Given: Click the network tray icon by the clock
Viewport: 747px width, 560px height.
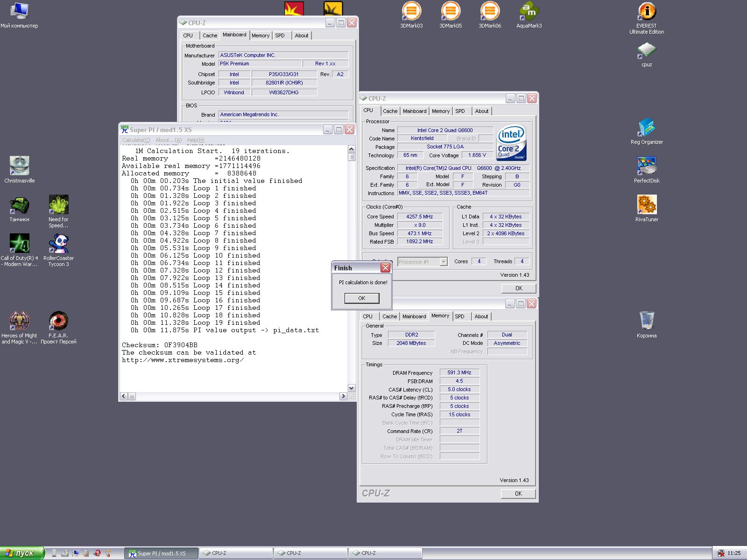Looking at the screenshot, I should tap(721, 553).
